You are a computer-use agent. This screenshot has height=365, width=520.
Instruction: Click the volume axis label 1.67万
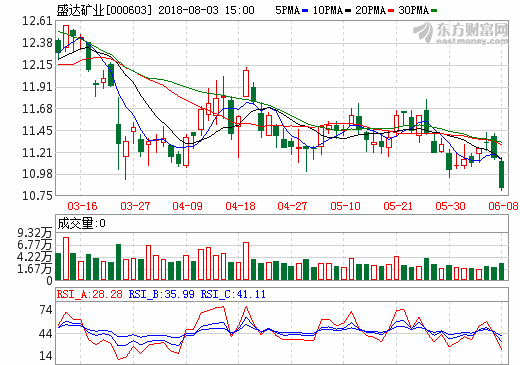pos(35,268)
